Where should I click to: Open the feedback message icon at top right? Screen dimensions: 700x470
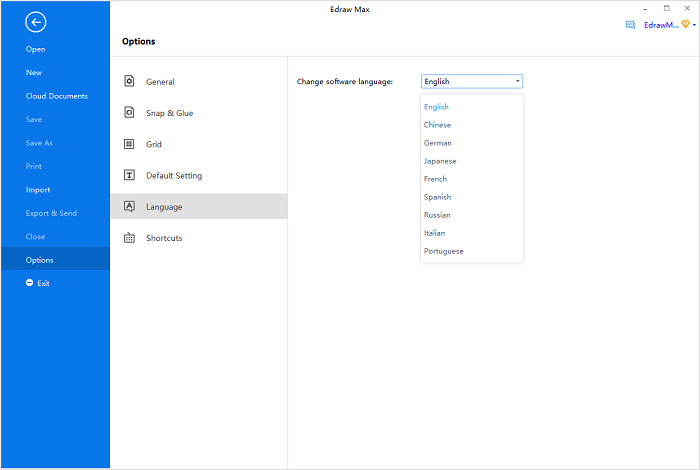pyautogui.click(x=630, y=24)
